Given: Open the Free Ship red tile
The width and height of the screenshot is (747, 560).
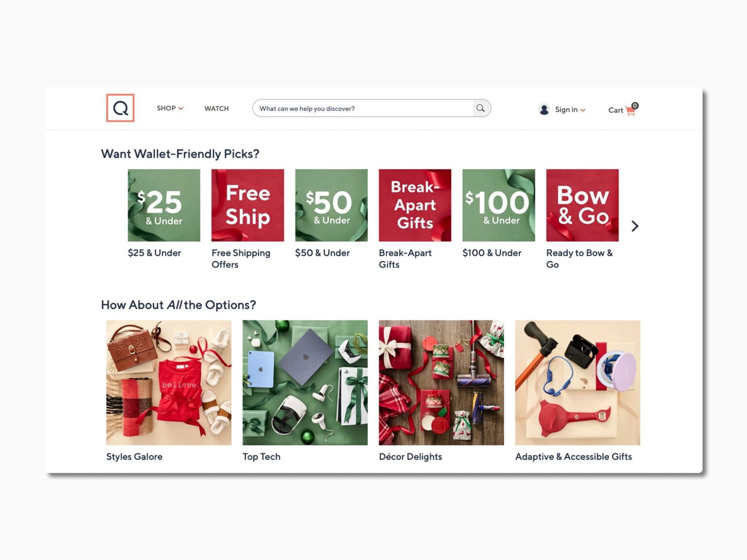Looking at the screenshot, I should tap(248, 205).
